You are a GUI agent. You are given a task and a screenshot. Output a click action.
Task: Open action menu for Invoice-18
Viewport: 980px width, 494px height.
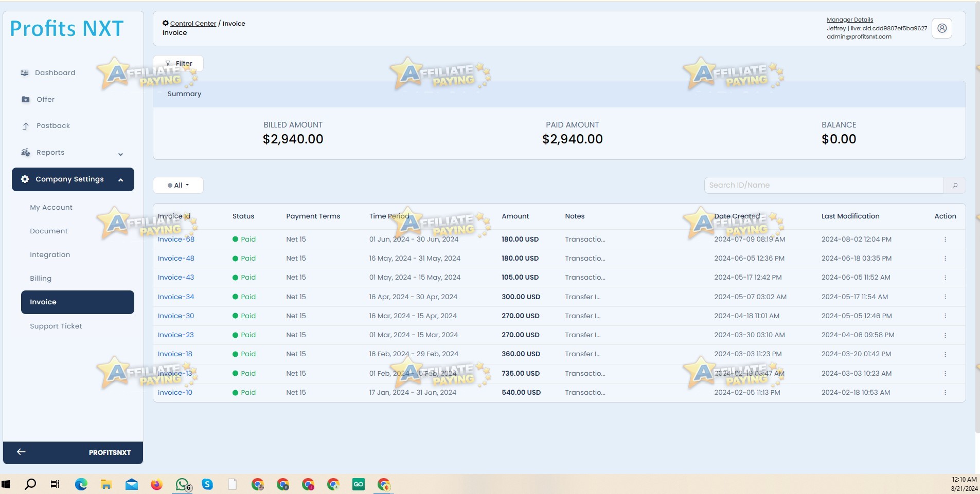point(945,354)
